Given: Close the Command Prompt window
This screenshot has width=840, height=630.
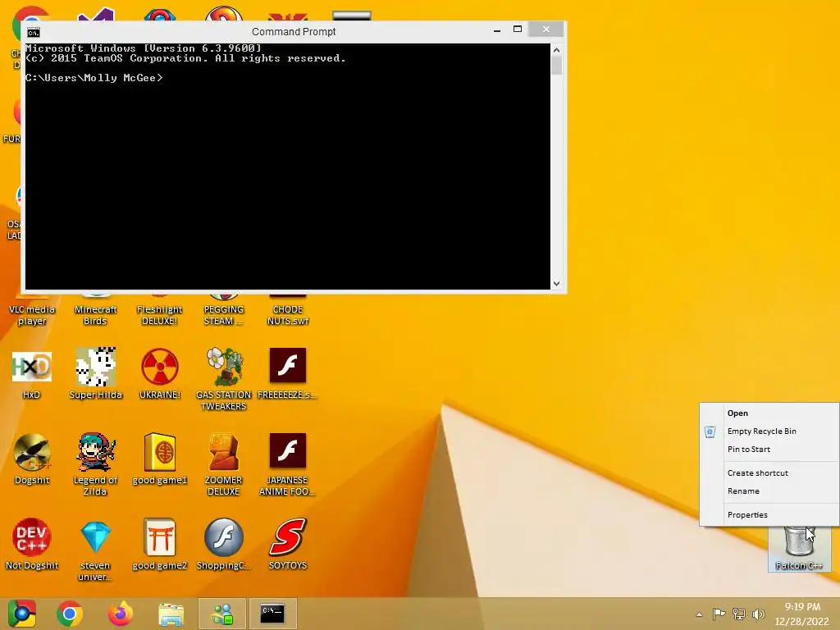Looking at the screenshot, I should 546,30.
